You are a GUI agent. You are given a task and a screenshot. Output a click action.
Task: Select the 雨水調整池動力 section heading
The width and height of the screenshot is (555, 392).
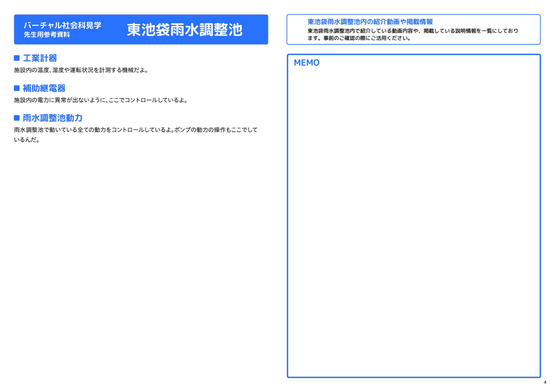pyautogui.click(x=53, y=118)
